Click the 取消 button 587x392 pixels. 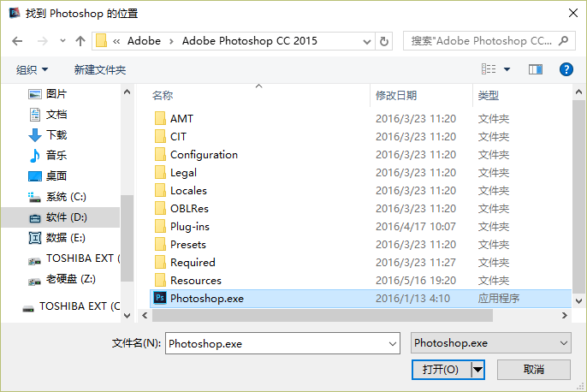click(x=533, y=370)
